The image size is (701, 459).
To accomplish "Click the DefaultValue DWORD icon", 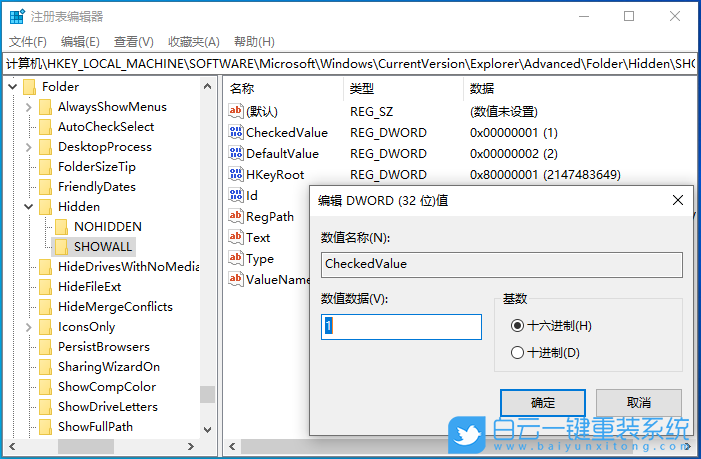I will pyautogui.click(x=236, y=153).
